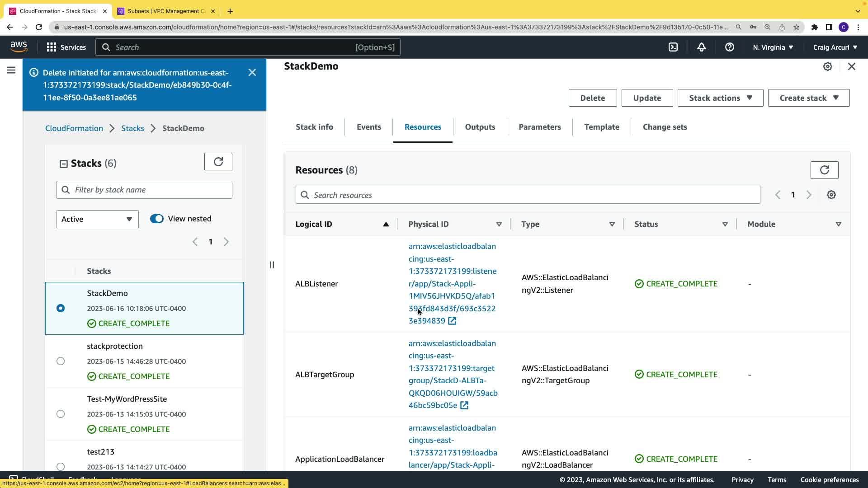
Task: Switch to the Template tab
Action: [x=601, y=127]
